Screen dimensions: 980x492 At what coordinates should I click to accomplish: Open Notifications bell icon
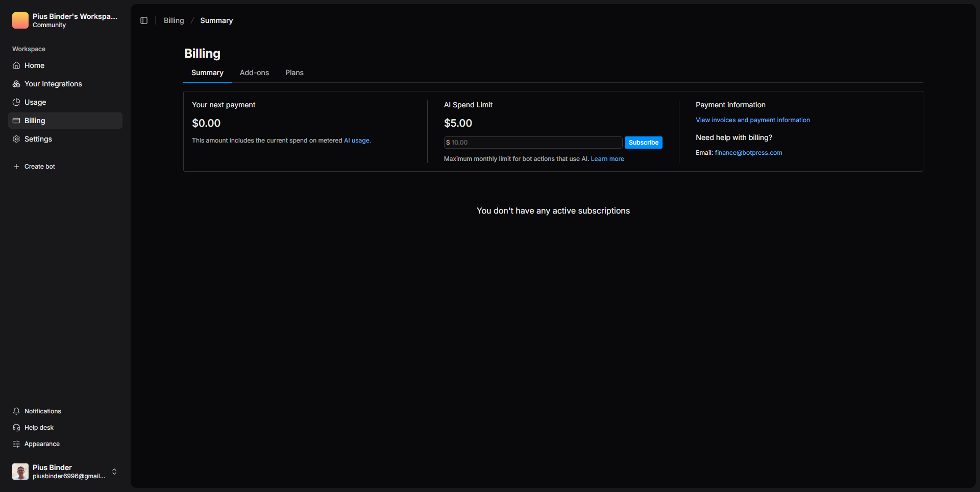click(x=16, y=411)
